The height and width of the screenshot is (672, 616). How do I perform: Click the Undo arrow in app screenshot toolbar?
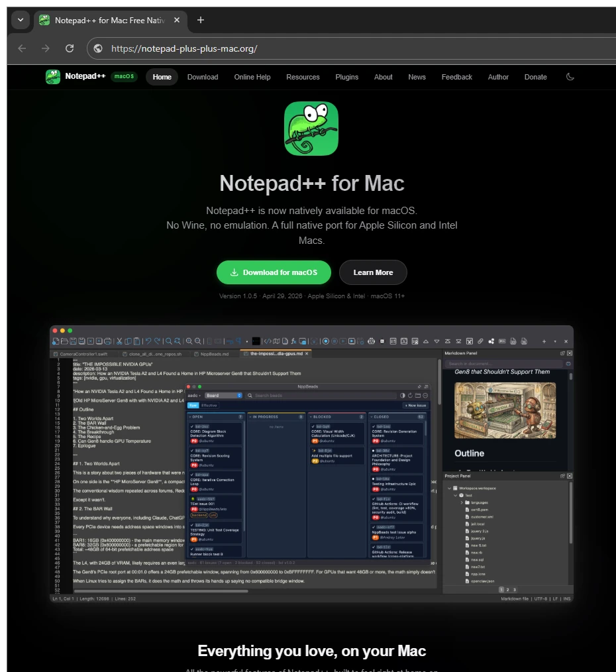148,341
